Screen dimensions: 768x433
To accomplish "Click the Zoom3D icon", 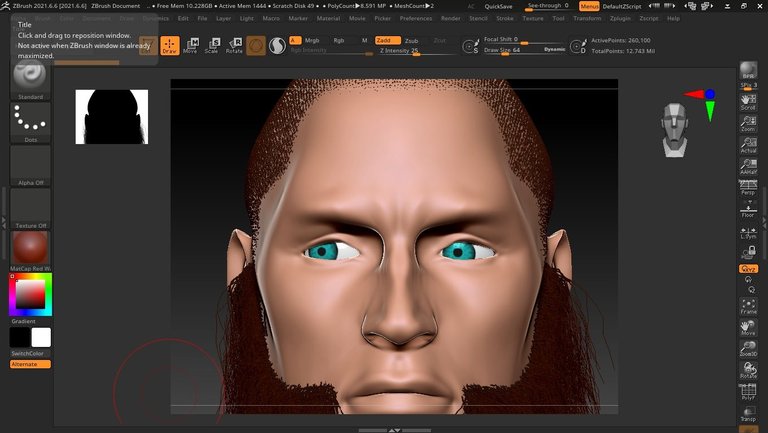I will [x=748, y=348].
